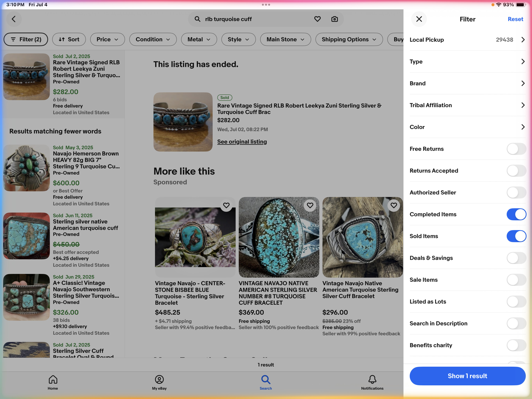Select the Search tab
The image size is (532, 399).
(x=266, y=382)
